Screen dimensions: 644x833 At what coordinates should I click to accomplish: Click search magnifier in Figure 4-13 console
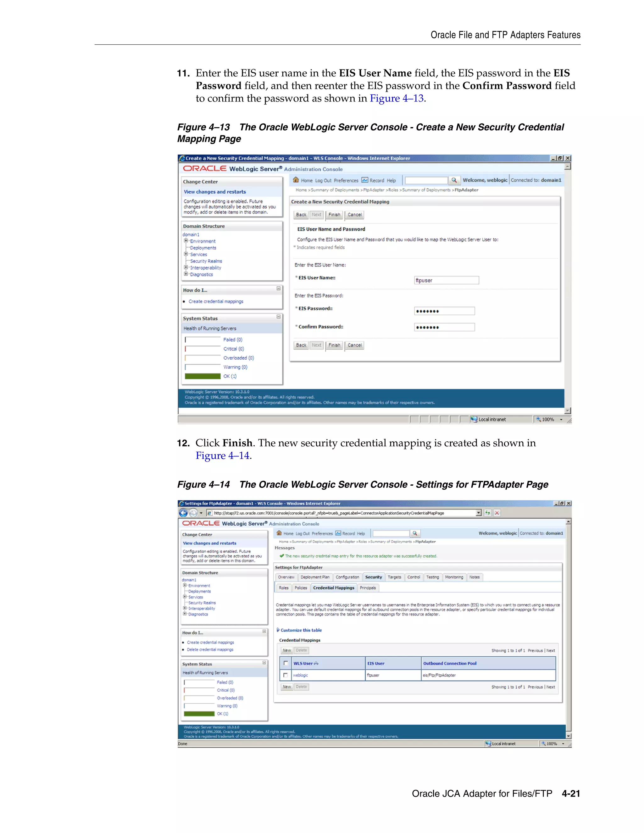(x=454, y=180)
